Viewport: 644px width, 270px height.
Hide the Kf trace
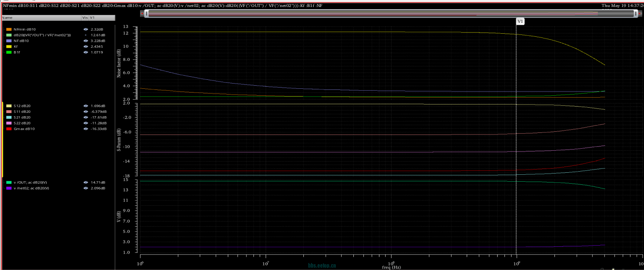point(86,46)
